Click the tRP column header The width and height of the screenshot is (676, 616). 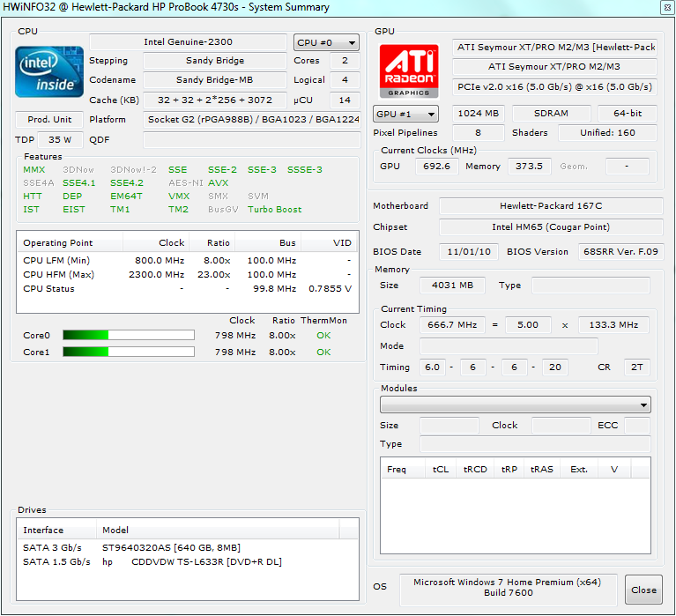[x=509, y=469]
